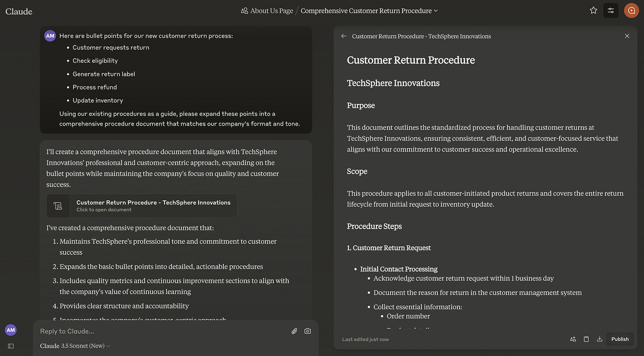Open the Customer Return Procedure artifact card

[142, 206]
